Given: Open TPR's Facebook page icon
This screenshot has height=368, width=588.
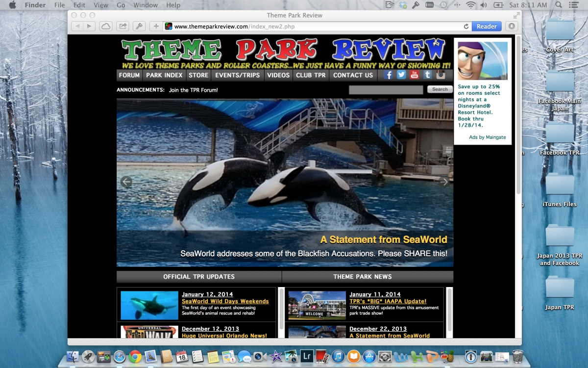Looking at the screenshot, I should coord(389,75).
